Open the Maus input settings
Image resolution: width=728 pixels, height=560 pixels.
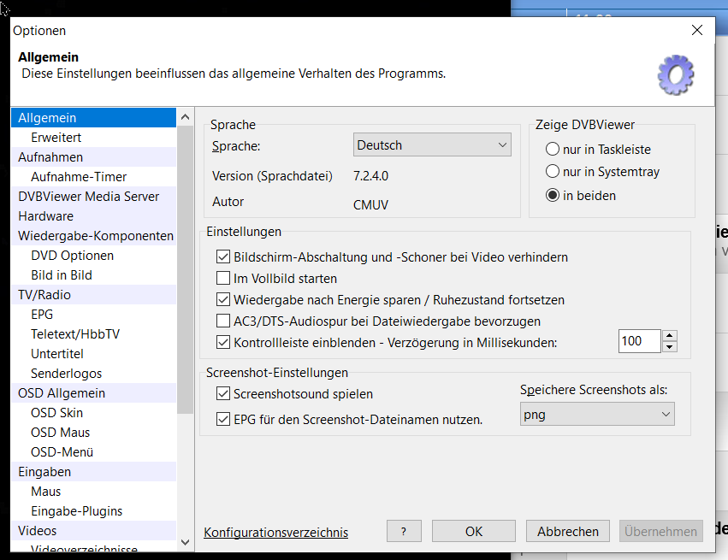(x=93, y=492)
